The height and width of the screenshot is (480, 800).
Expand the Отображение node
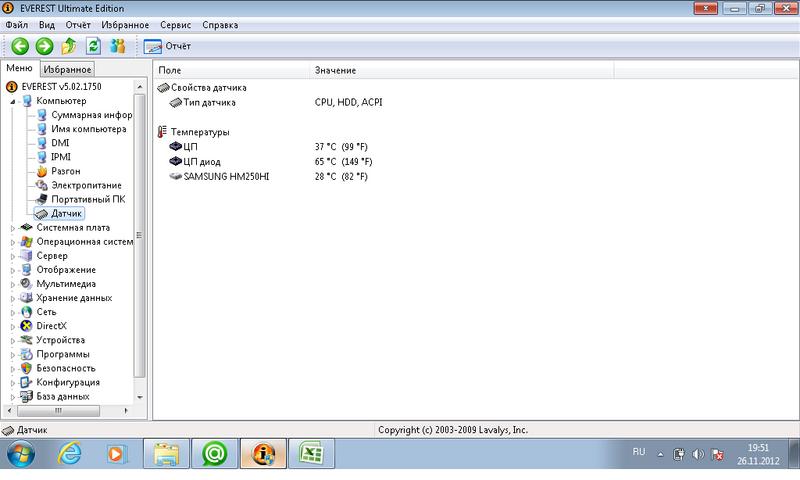[x=13, y=271]
